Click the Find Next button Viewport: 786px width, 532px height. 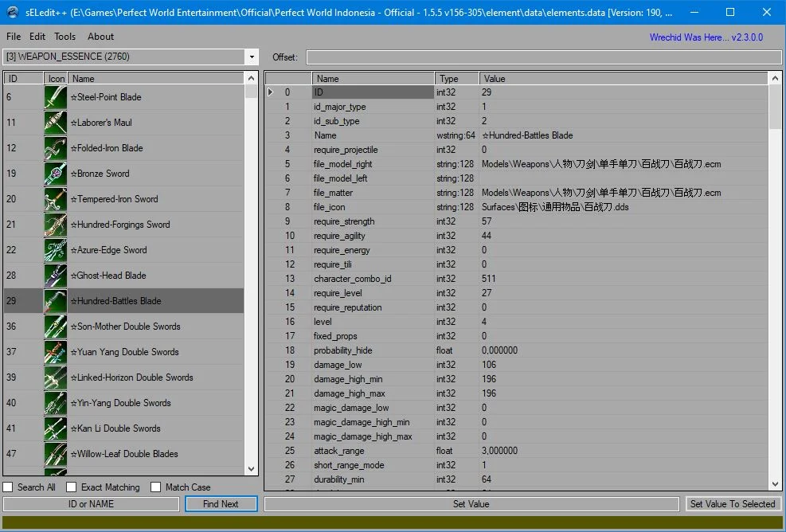pyautogui.click(x=221, y=504)
